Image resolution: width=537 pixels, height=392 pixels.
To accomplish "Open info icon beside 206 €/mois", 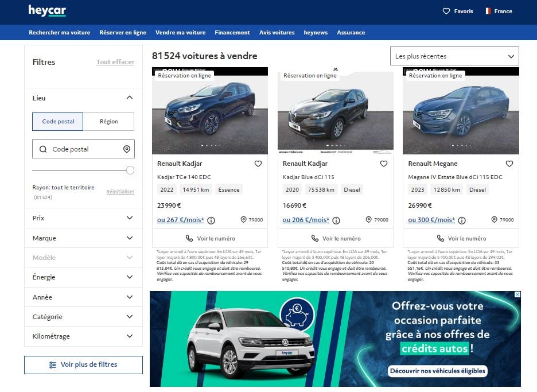I will tap(336, 220).
